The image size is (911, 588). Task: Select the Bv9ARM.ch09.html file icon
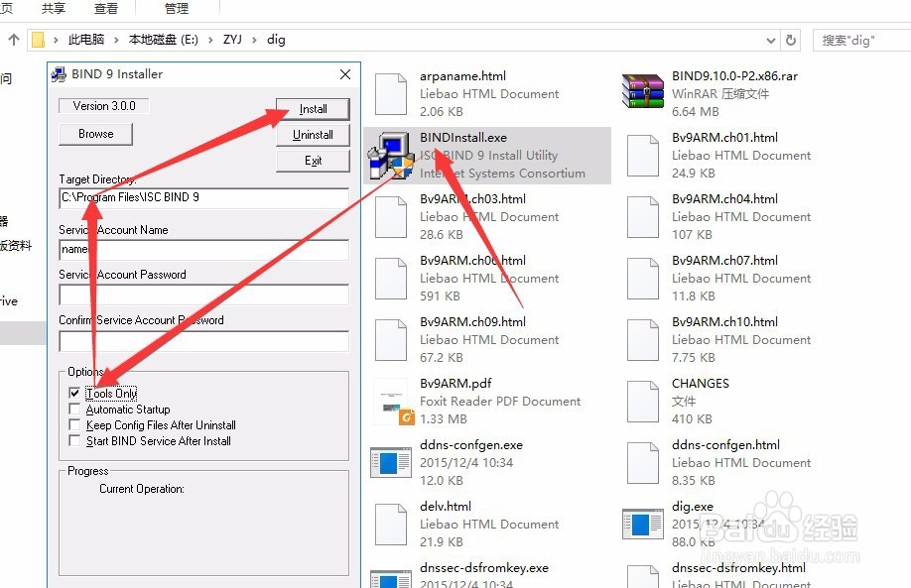tap(390, 340)
